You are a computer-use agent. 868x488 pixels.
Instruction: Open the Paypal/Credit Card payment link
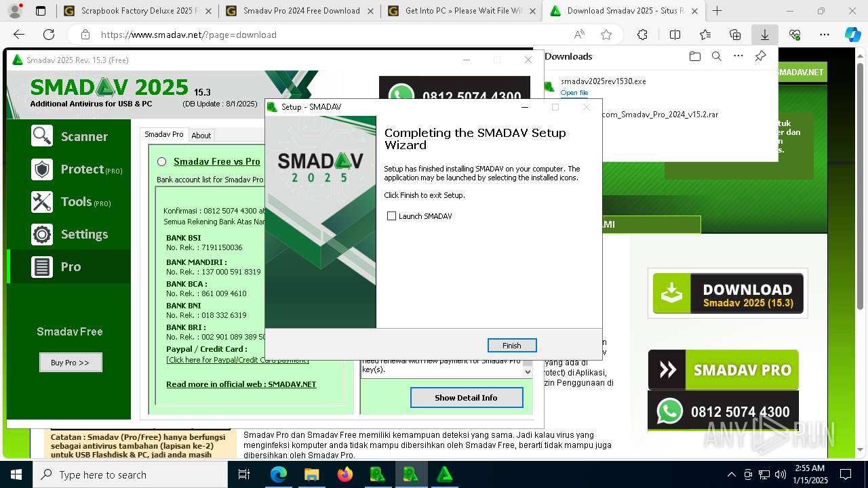click(x=237, y=360)
